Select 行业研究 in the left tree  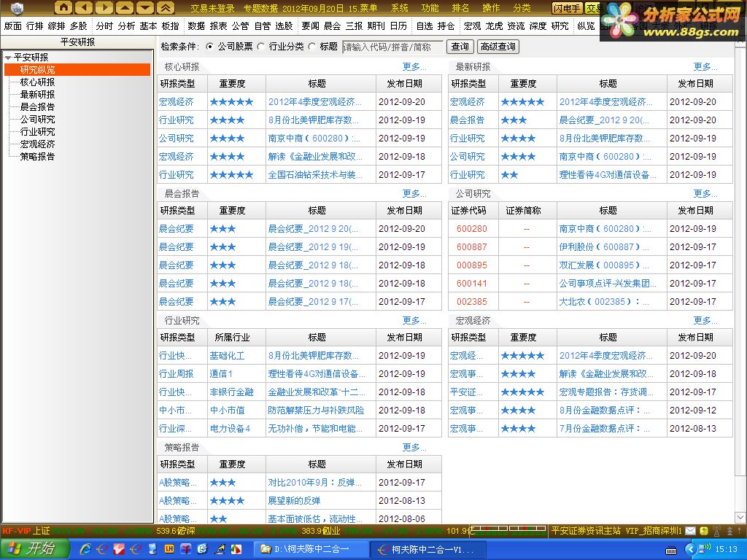pos(37,131)
